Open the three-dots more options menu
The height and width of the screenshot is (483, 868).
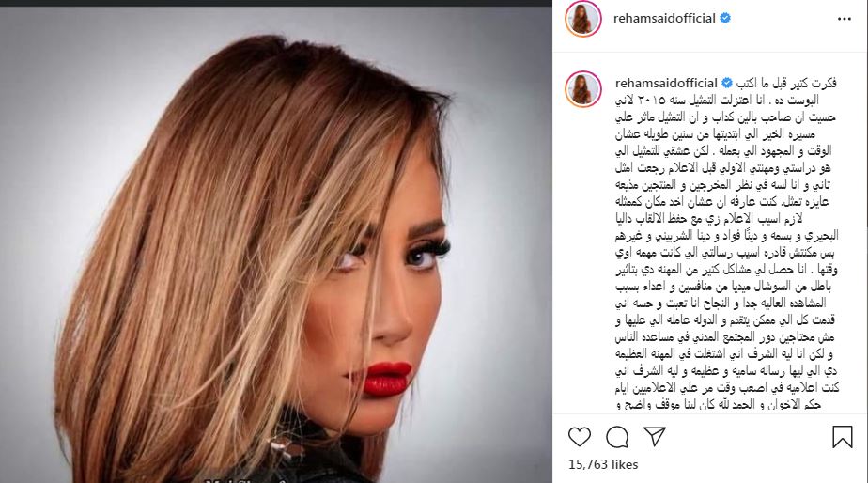pyautogui.click(x=845, y=19)
